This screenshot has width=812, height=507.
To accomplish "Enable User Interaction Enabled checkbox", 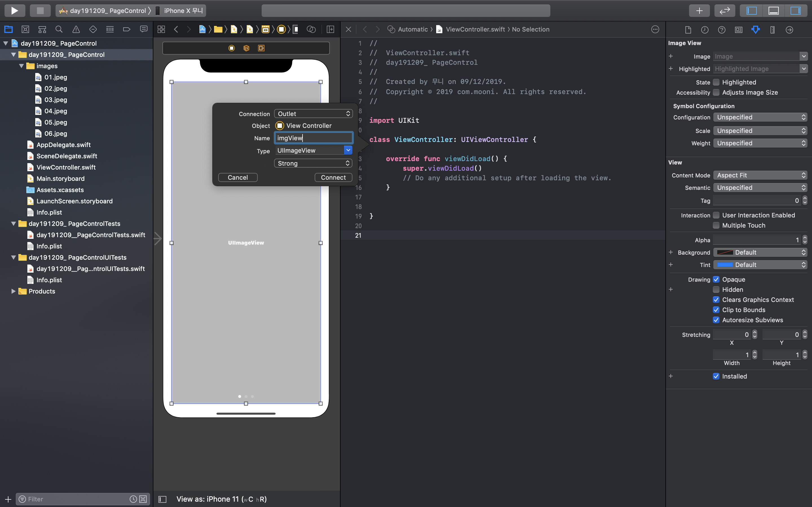I will (716, 215).
